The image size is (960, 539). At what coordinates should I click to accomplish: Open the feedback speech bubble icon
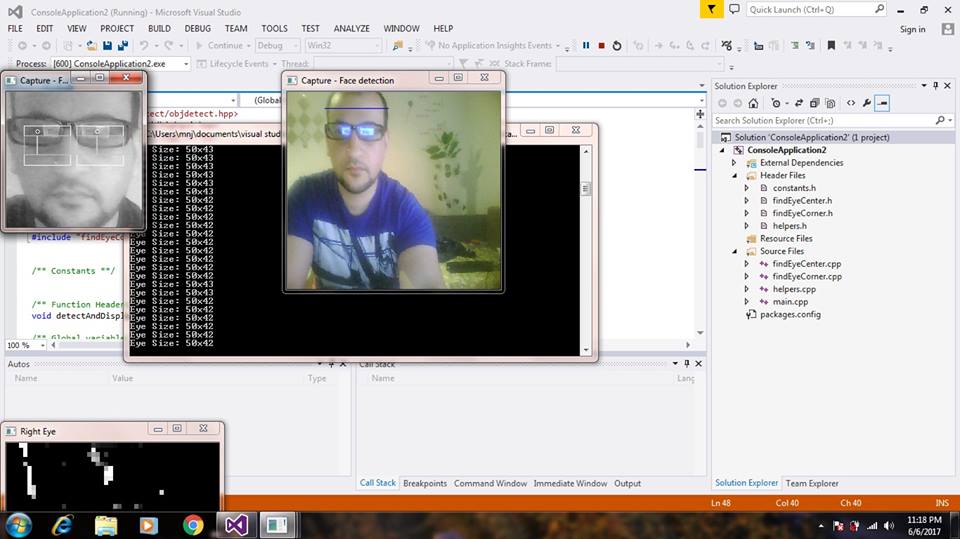(734, 9)
